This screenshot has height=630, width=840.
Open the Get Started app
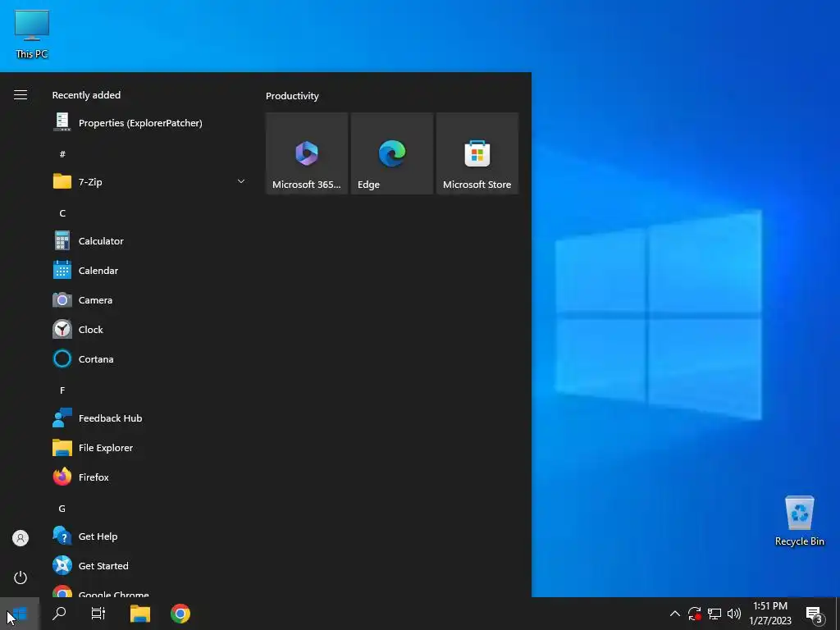pos(149,565)
